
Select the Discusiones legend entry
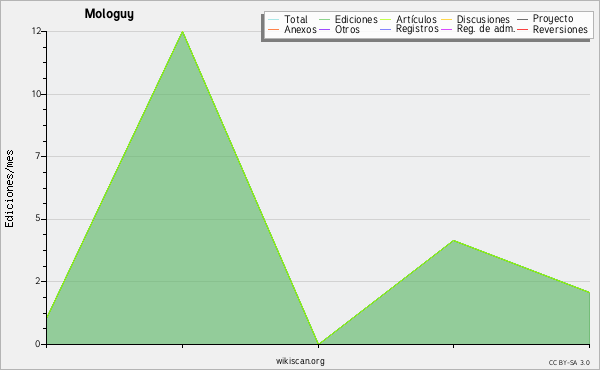tap(483, 19)
